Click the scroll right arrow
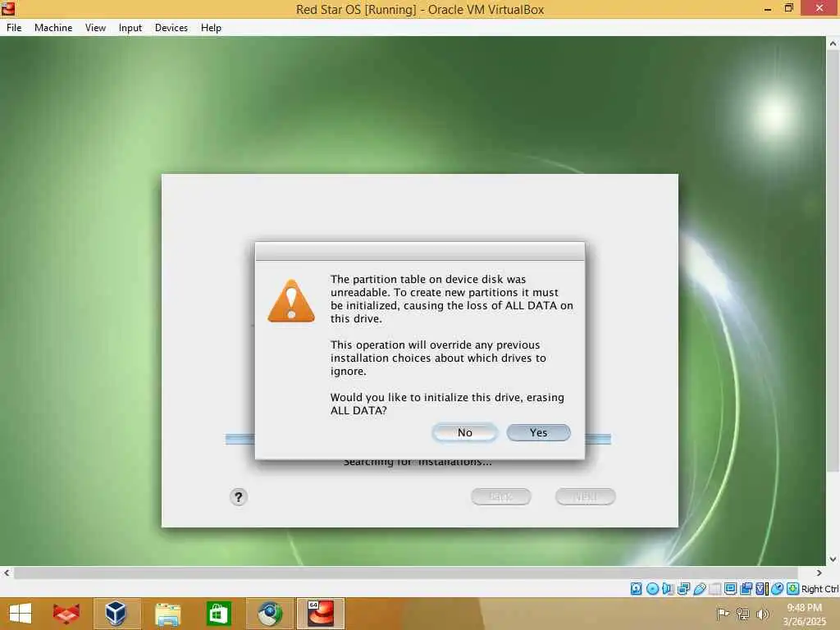840x630 pixels. pos(819,573)
